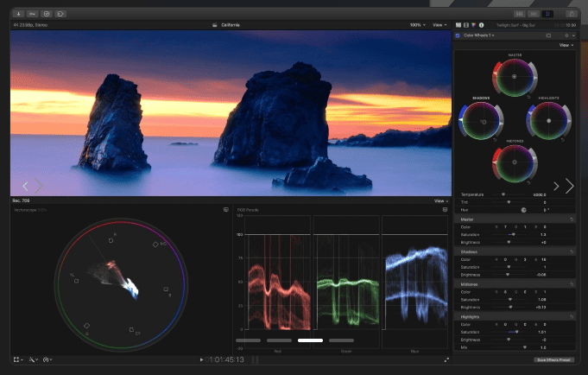Reset the Master wheel with its curved arrow
Image resolution: width=588 pixels, height=375 pixels.
(529, 98)
